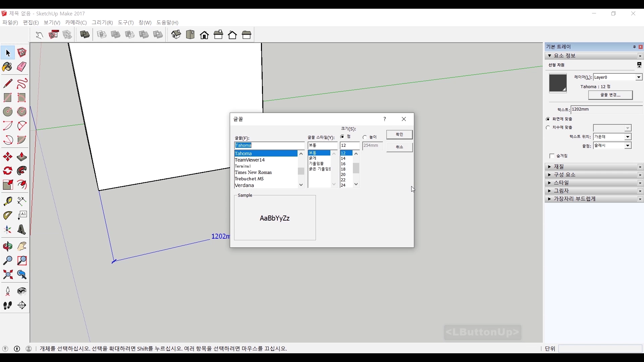Open the Layer0 layer dropdown
This screenshot has width=644, height=362.
pos(639,77)
